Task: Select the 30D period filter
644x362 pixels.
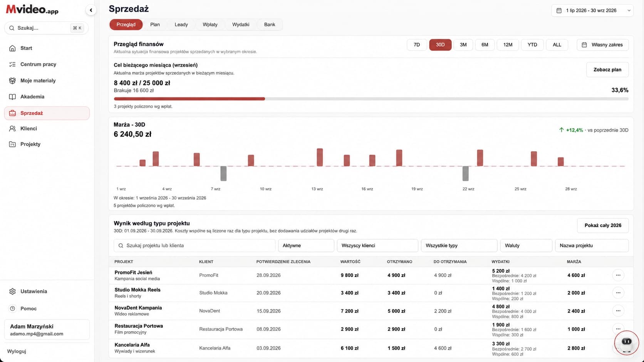Action: pos(440,45)
